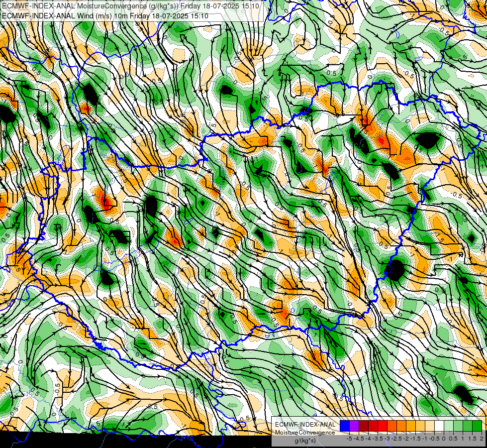Screen dimensions: 487x448
Task: Click the orange swatch between -2.5 and -2
Action: click(x=401, y=426)
